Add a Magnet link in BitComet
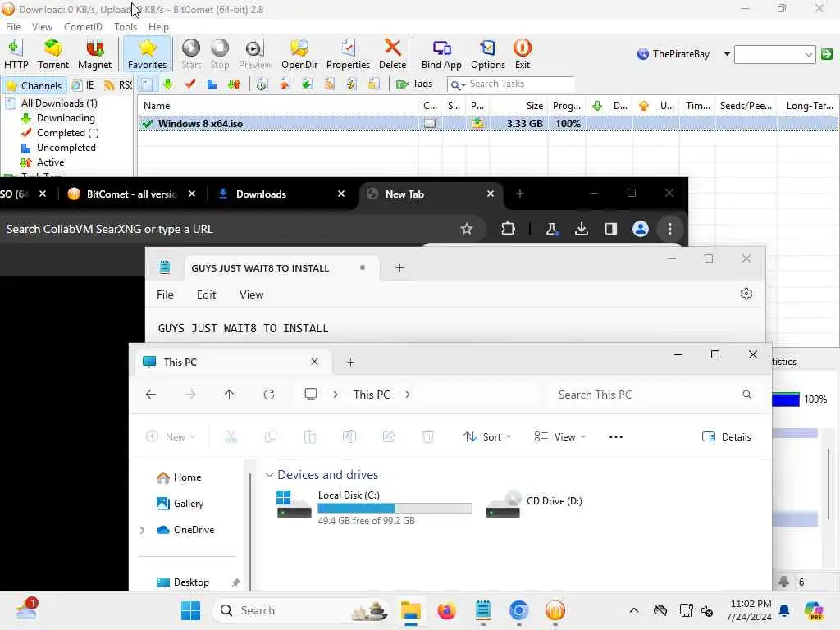The image size is (840, 630). pos(94,54)
